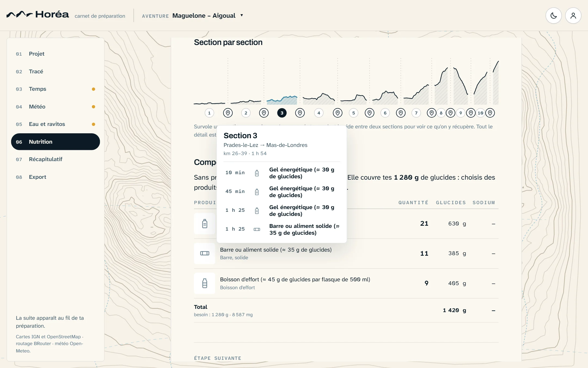Select section 2 marker under the profile
This screenshot has width=588, height=368.
tap(246, 113)
